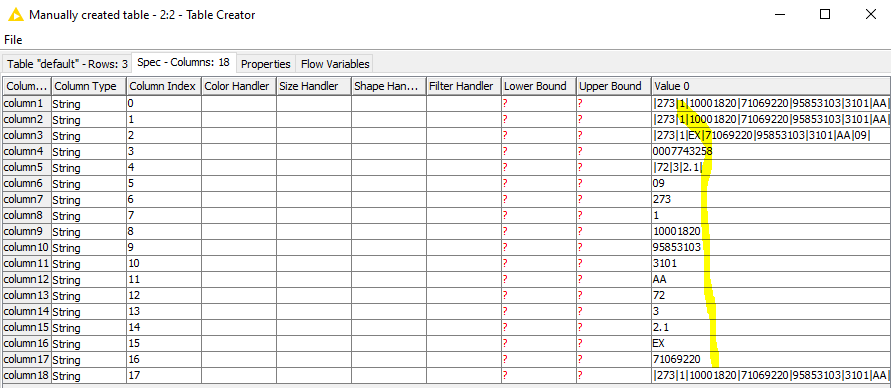Image resolution: width=891 pixels, height=388 pixels.
Task: Sort by Column Type header
Action: [89, 86]
